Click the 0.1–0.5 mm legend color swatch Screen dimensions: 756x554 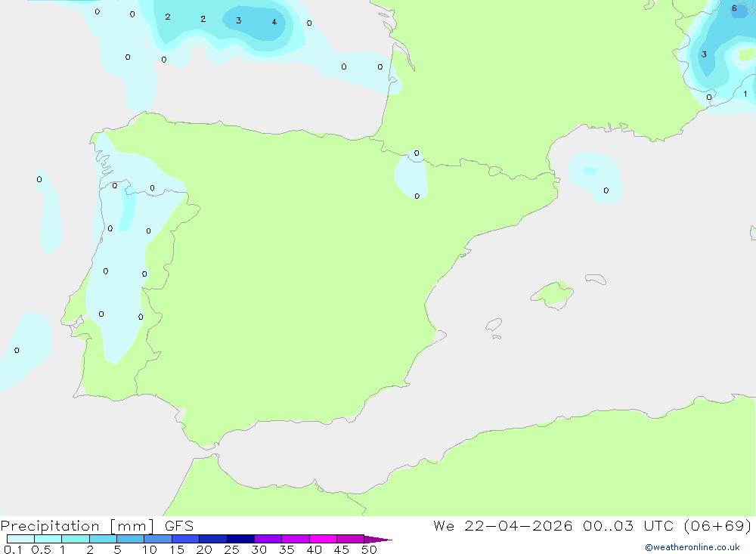pos(20,539)
